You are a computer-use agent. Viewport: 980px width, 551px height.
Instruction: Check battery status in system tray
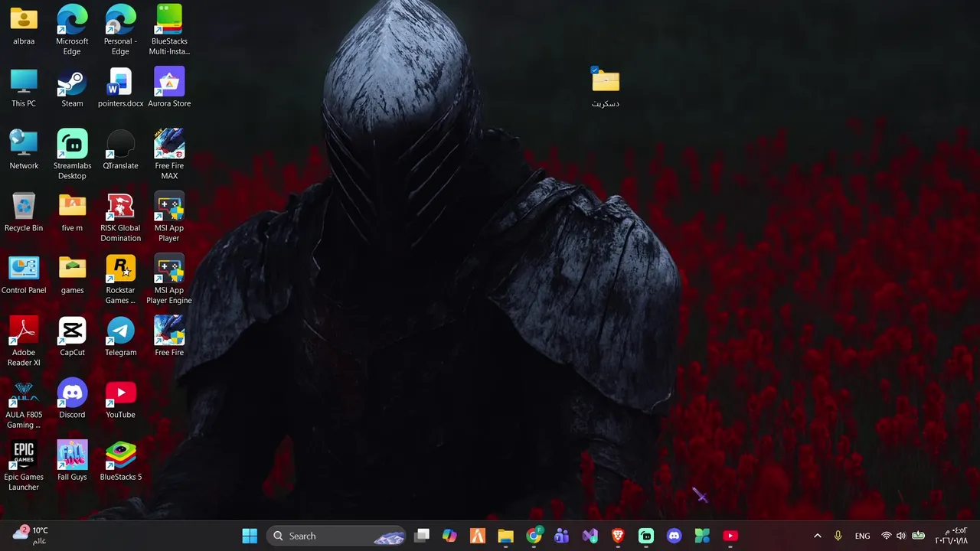(918, 536)
